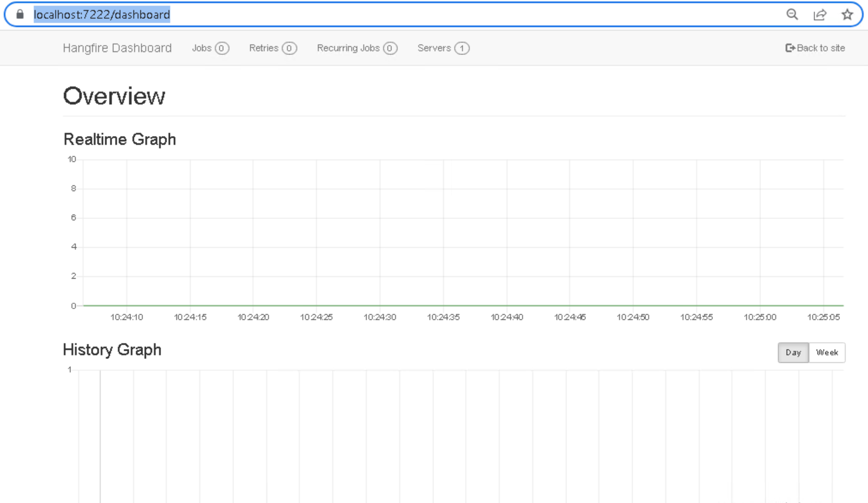Click the padlock site info icon
The image size is (868, 503).
click(20, 14)
